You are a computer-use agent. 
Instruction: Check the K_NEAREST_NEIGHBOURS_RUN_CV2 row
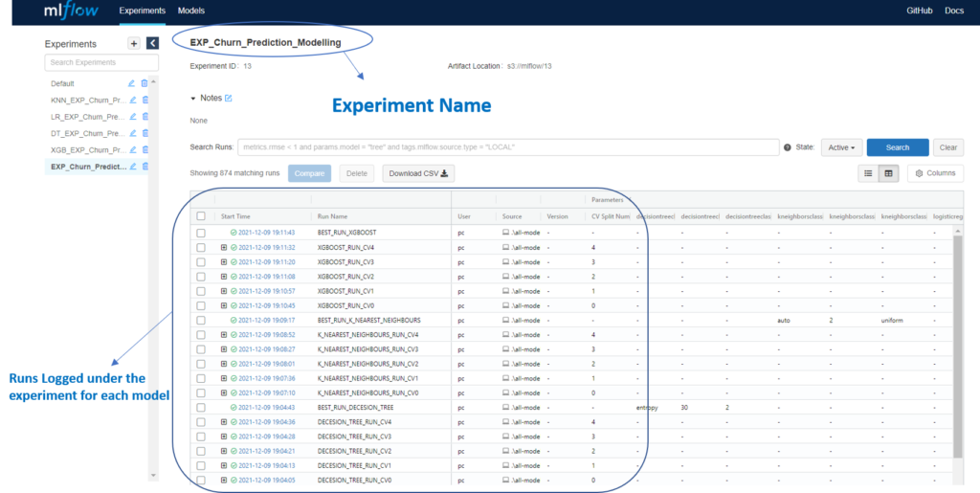[201, 364]
